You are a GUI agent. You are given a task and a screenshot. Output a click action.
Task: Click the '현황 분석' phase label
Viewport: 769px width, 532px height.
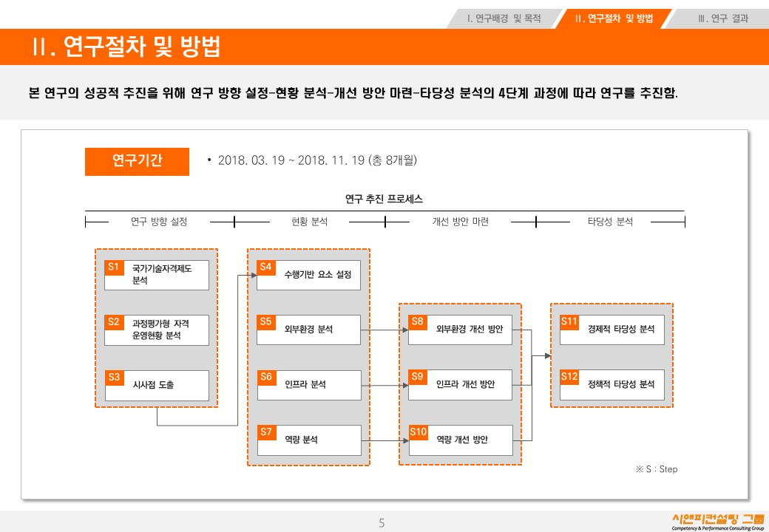(x=310, y=222)
